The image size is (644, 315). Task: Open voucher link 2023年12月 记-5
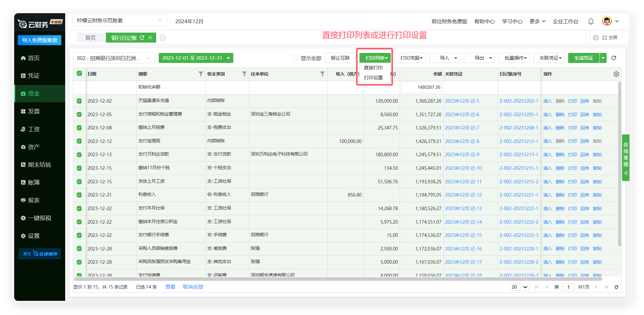(462, 101)
